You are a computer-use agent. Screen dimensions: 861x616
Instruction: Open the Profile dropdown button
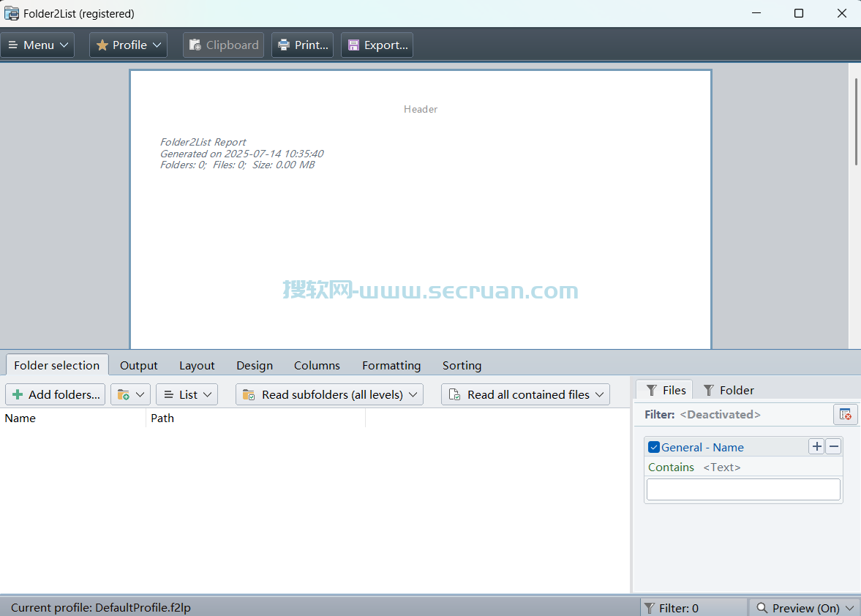(129, 45)
